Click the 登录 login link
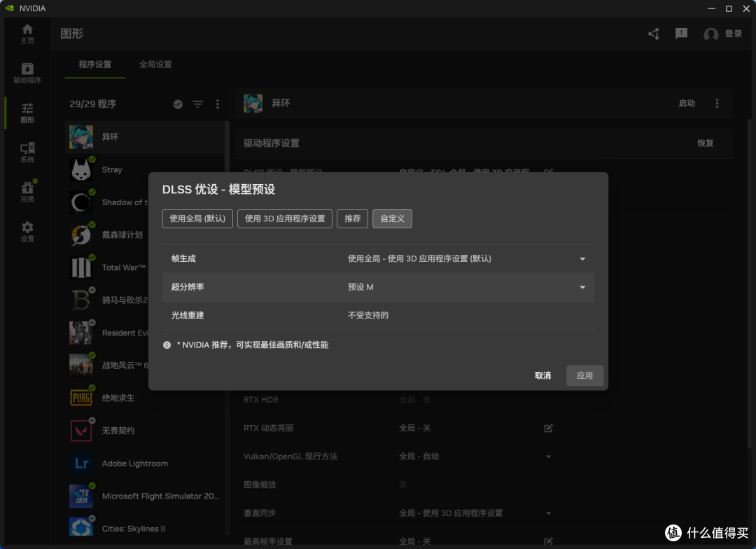Screen dimensions: 756x549 pos(734,34)
